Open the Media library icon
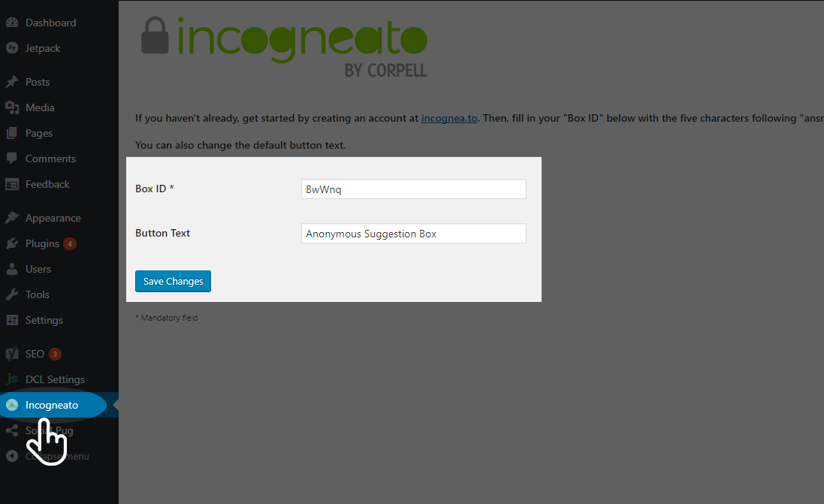 click(12, 107)
